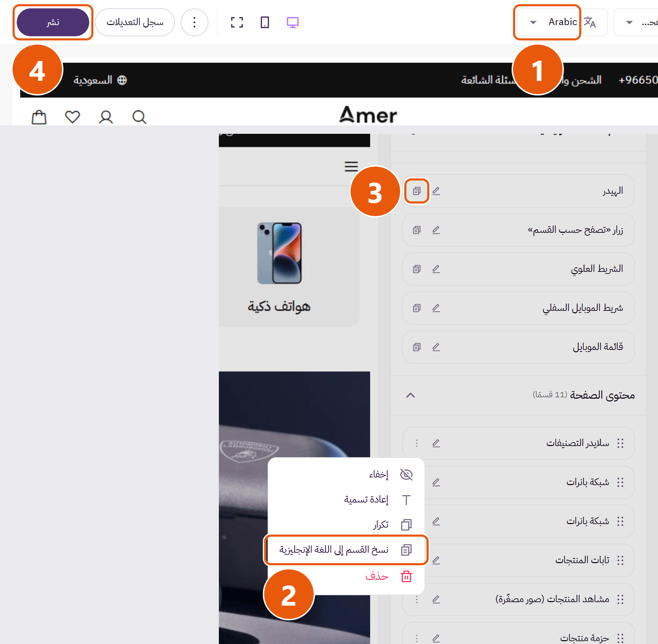Grab drag handle of مشاهد المنتجات
This screenshot has height=644, width=658.
click(x=620, y=599)
